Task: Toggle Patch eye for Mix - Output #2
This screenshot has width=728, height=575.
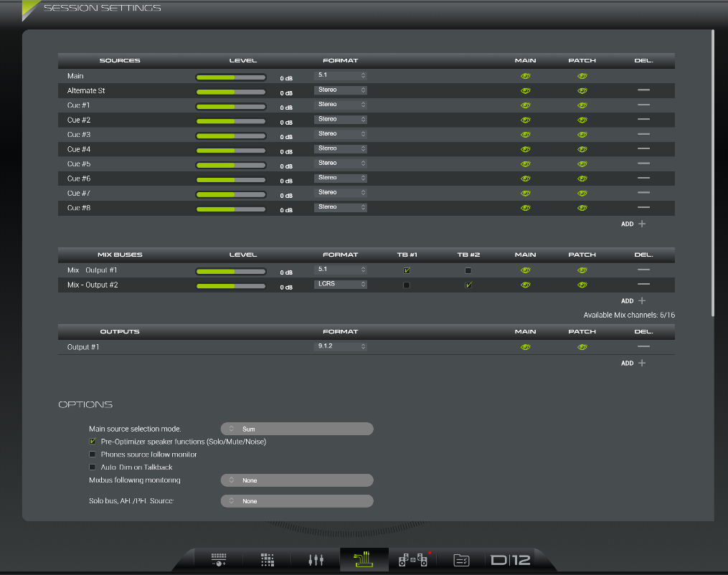Action: [582, 285]
